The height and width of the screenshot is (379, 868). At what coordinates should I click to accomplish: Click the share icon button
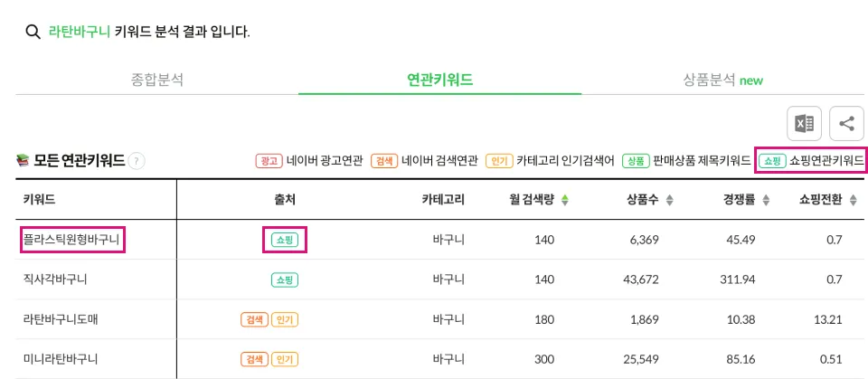click(x=846, y=124)
